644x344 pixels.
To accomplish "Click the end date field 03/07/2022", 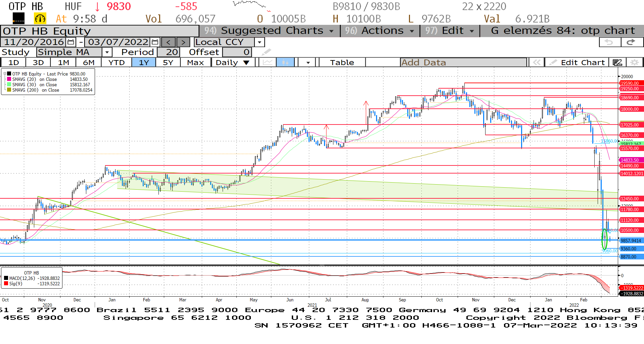I will [118, 42].
